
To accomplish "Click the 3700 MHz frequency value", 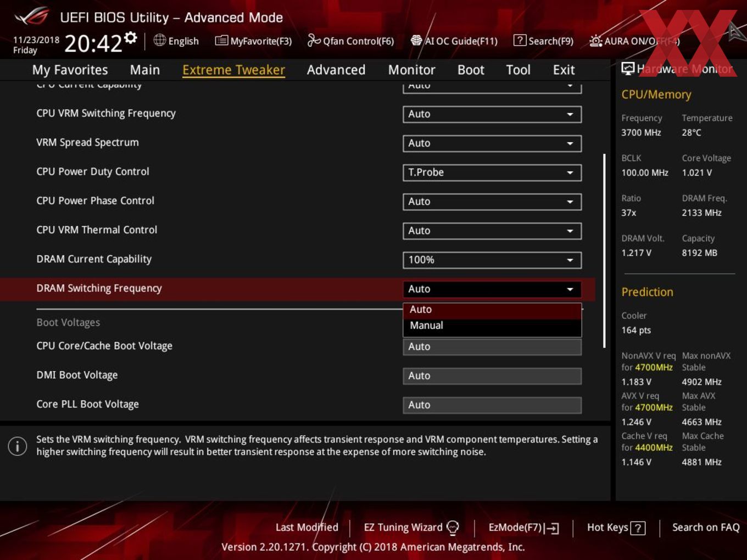I will (x=641, y=132).
